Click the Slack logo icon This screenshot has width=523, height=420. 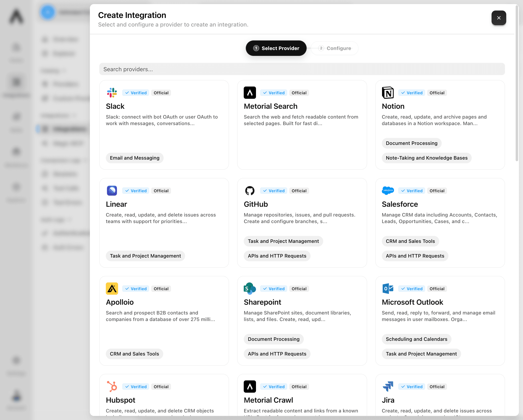[x=112, y=93]
